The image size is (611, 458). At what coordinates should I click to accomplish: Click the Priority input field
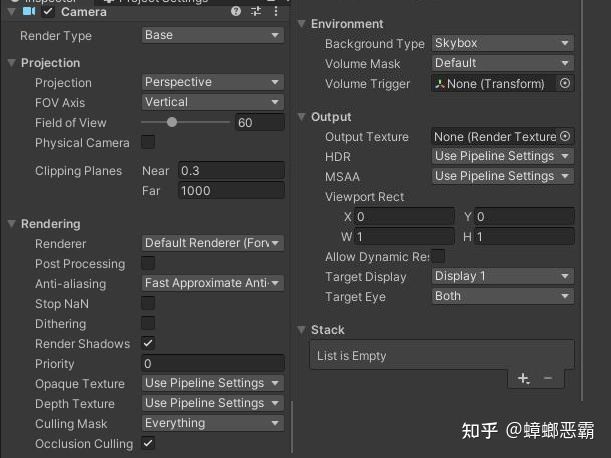coord(213,363)
